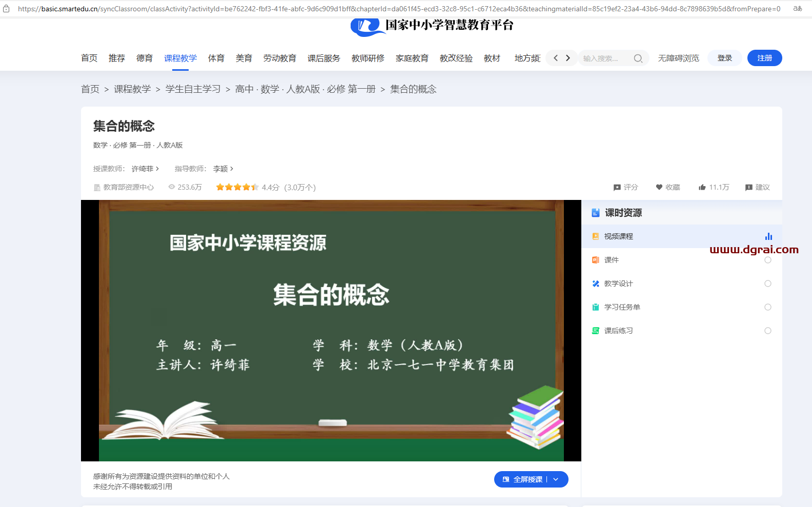Open the 体育 nav tab
Image resolution: width=812 pixels, height=507 pixels.
click(x=216, y=58)
